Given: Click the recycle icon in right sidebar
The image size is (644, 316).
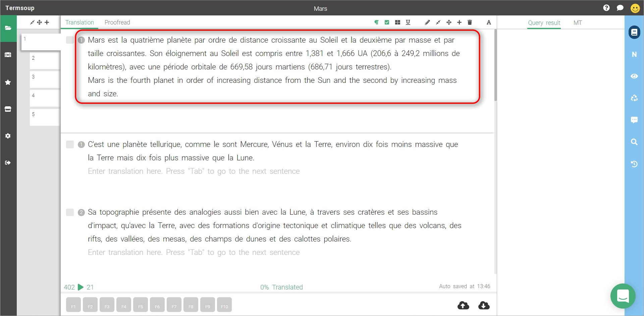Looking at the screenshot, I should point(634,98).
